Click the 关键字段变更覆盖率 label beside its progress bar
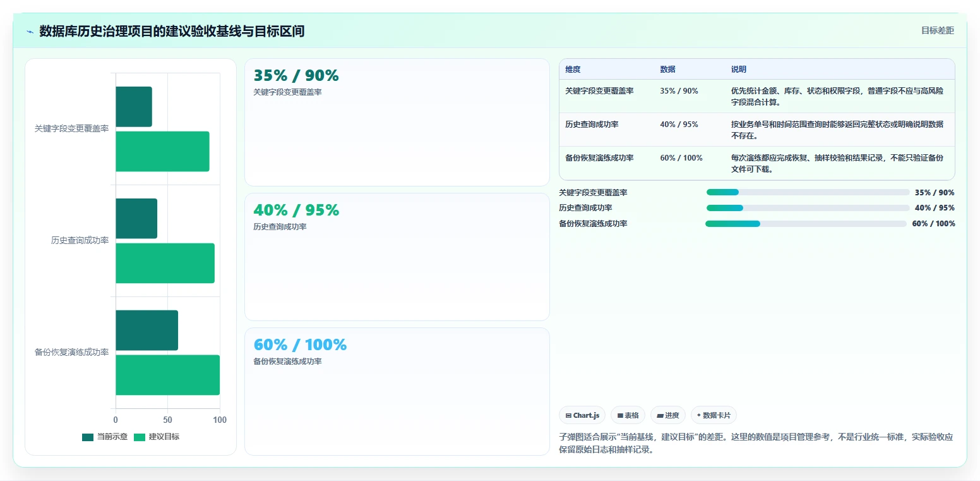980x481 pixels. pyautogui.click(x=593, y=193)
